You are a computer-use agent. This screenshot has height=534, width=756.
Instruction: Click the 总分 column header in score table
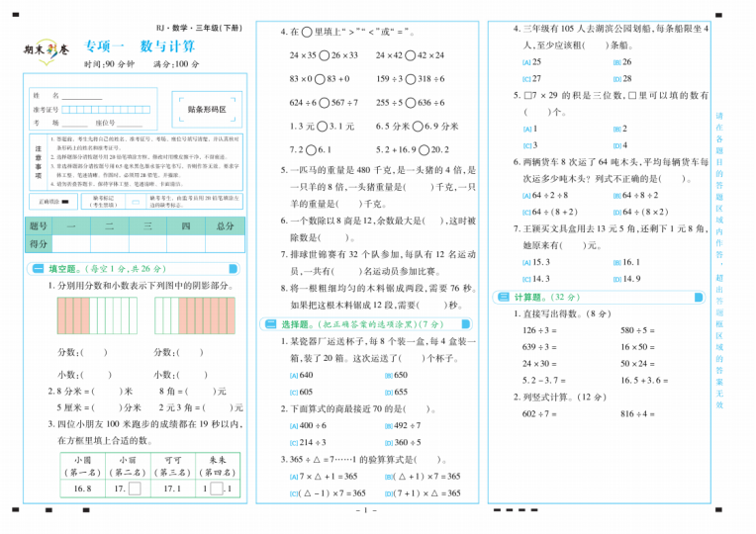pyautogui.click(x=226, y=226)
